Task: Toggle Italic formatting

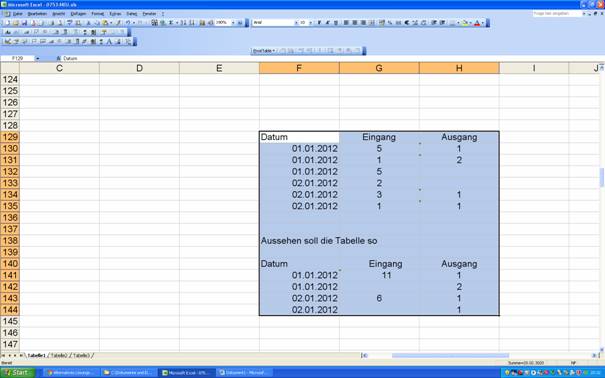Action: [328, 23]
